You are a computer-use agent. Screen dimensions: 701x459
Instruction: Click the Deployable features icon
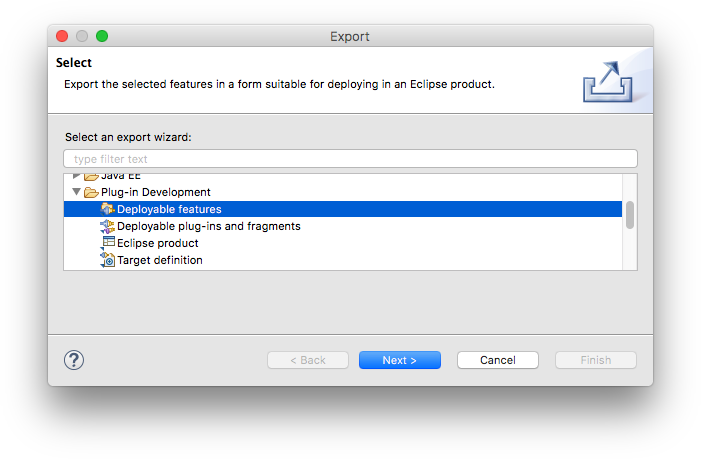107,209
